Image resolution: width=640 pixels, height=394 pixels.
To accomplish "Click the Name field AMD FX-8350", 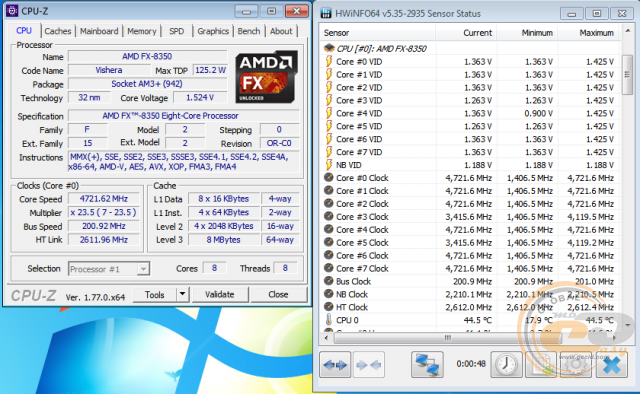I will (x=147, y=56).
